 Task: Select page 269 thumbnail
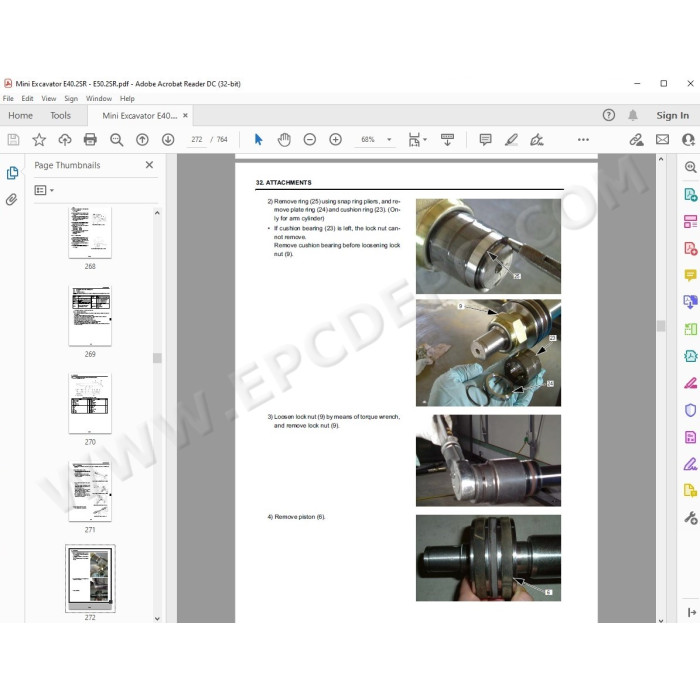(90, 316)
